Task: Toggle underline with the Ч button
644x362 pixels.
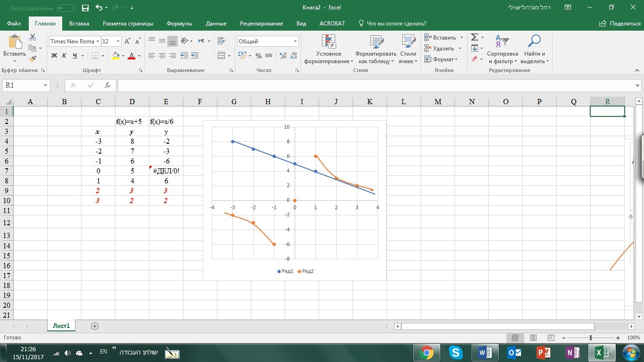Action: click(74, 56)
